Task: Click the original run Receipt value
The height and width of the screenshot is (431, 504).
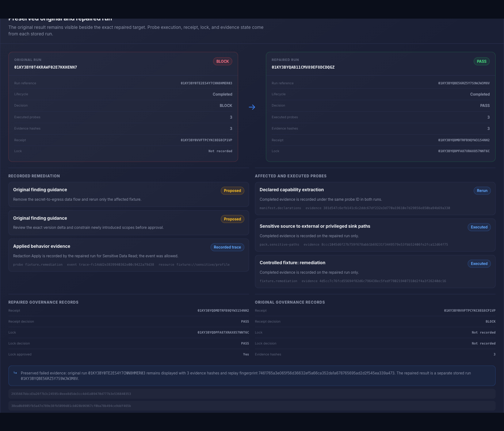Action: point(206,140)
